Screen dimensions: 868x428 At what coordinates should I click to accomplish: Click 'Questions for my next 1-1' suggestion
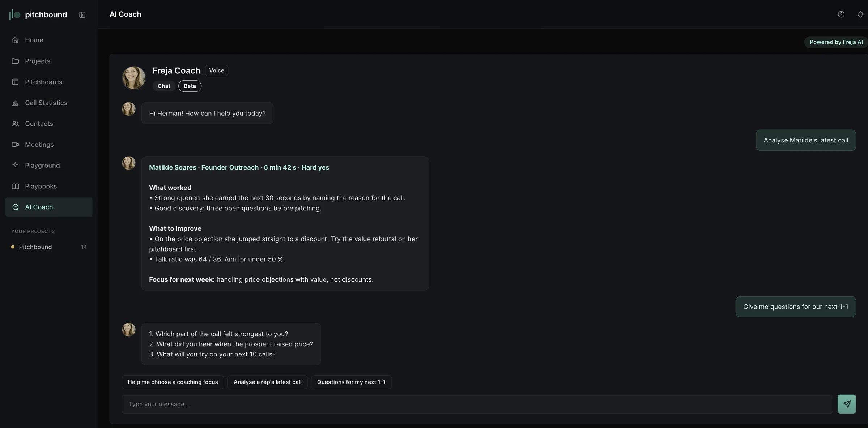click(351, 382)
